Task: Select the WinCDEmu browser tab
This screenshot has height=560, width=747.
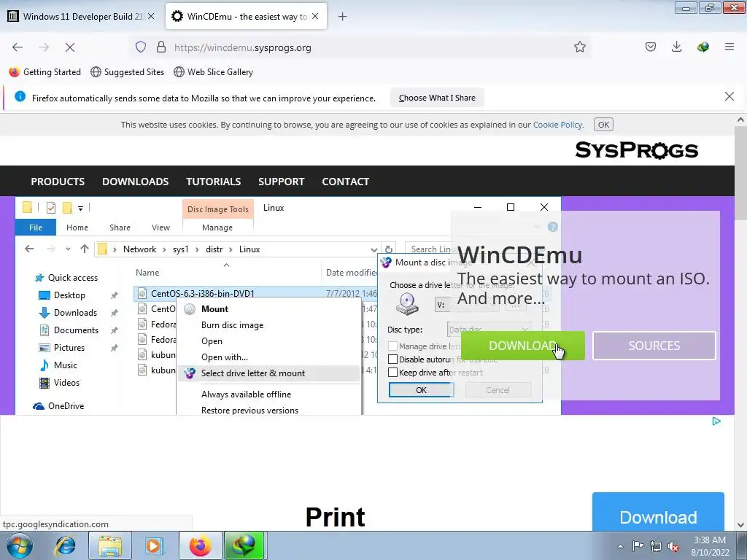Action: (x=246, y=16)
